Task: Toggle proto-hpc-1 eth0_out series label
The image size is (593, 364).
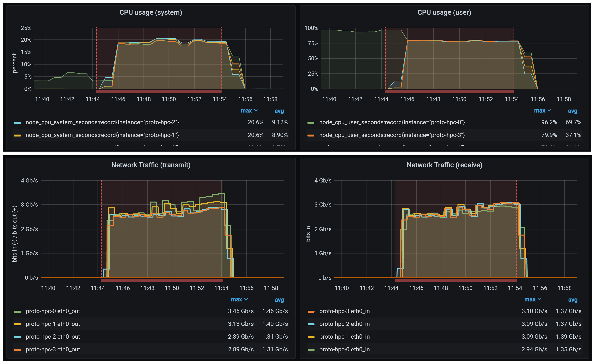Action: [x=53, y=324]
